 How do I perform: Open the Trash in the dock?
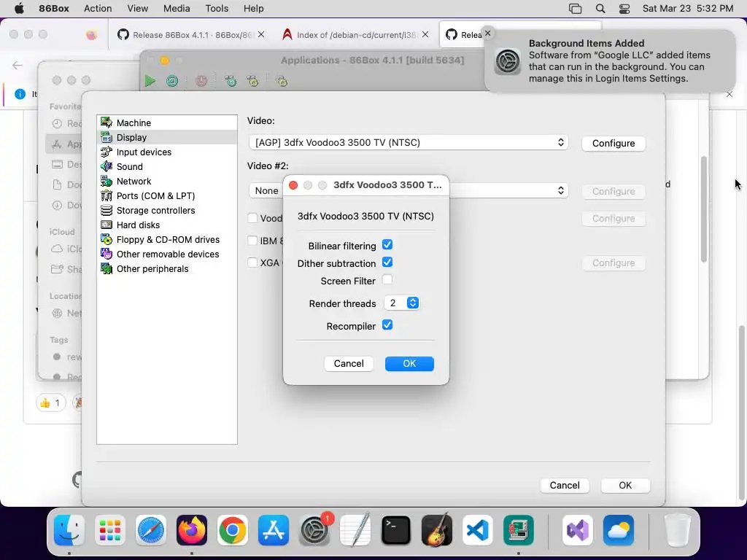coord(677,530)
